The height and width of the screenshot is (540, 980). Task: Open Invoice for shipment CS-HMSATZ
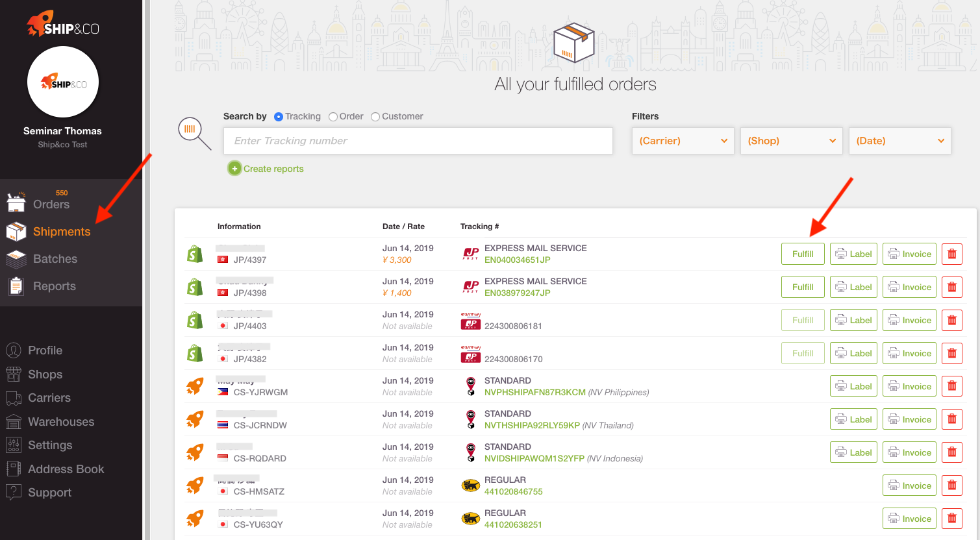pos(909,485)
